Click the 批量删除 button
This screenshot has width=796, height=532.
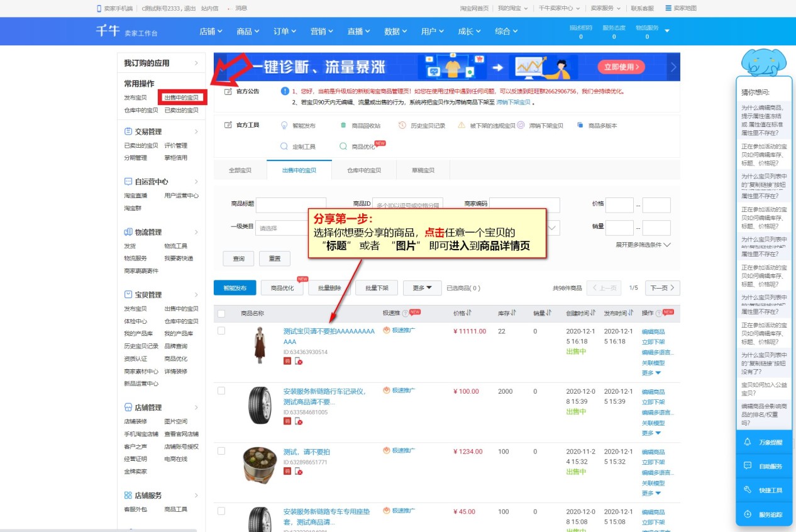(x=329, y=288)
